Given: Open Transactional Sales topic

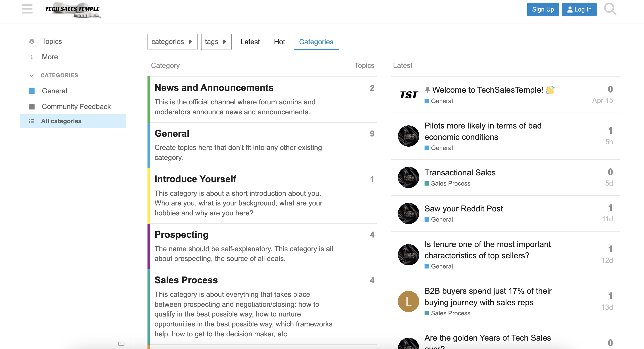Looking at the screenshot, I should 460,173.
